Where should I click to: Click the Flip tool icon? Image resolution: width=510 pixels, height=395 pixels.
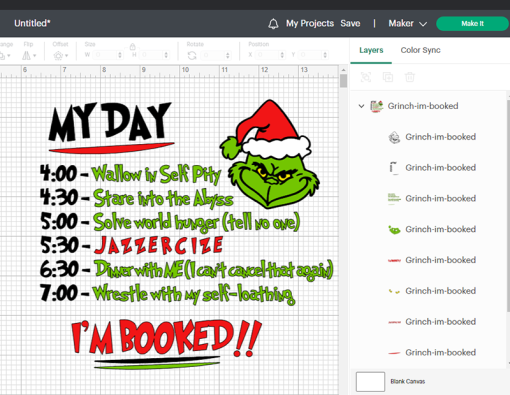point(26,55)
